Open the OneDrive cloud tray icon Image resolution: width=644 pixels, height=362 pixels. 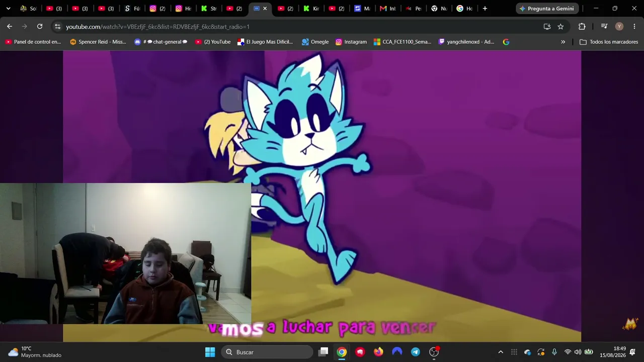(x=527, y=352)
